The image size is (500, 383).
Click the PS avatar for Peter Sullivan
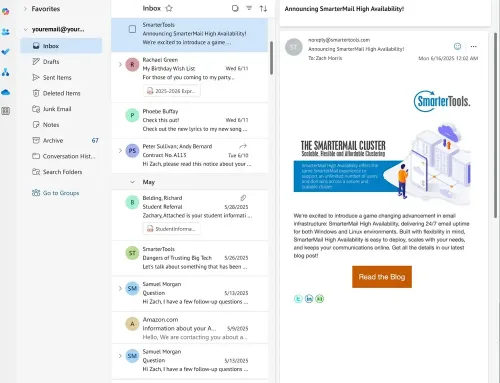point(132,151)
